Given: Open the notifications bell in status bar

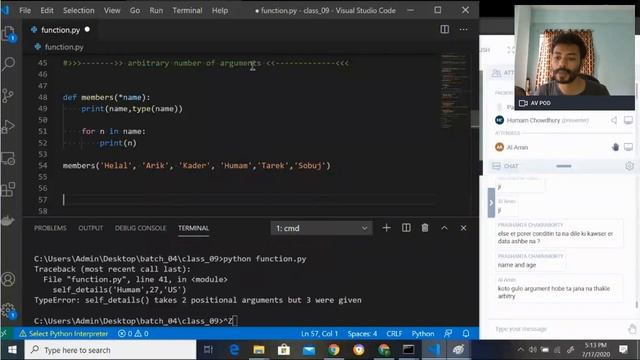Looking at the screenshot, I should [466, 333].
